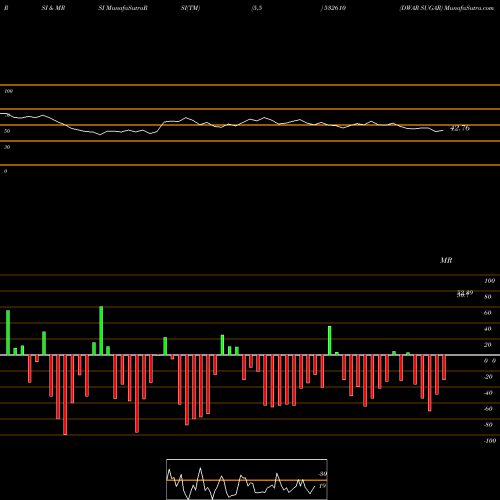The width and height of the screenshot is (500, 500).
Task: Click the 100 axis label in the RSI panel
Action: pos(8,91)
